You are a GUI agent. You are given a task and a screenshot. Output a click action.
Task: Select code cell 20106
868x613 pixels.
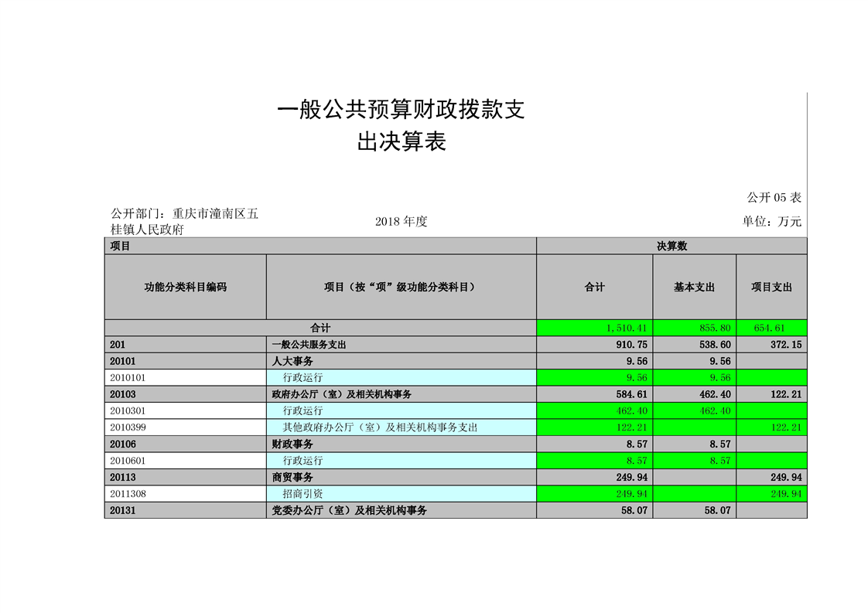click(x=186, y=444)
